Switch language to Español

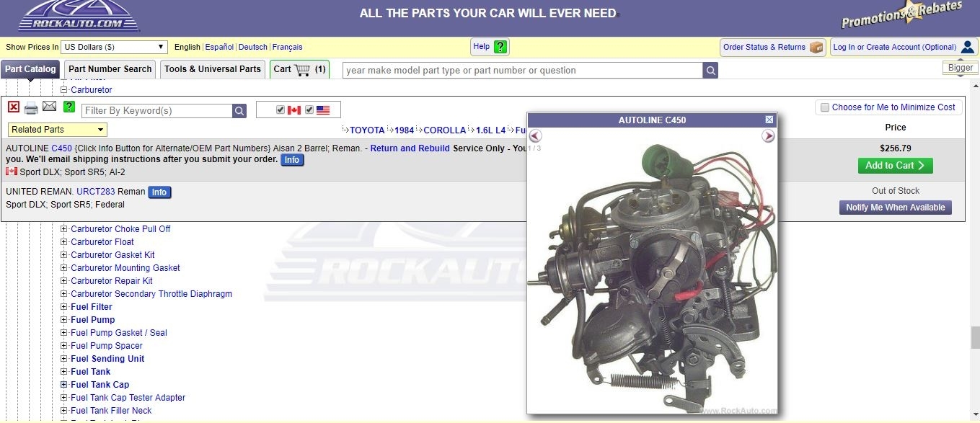click(219, 47)
